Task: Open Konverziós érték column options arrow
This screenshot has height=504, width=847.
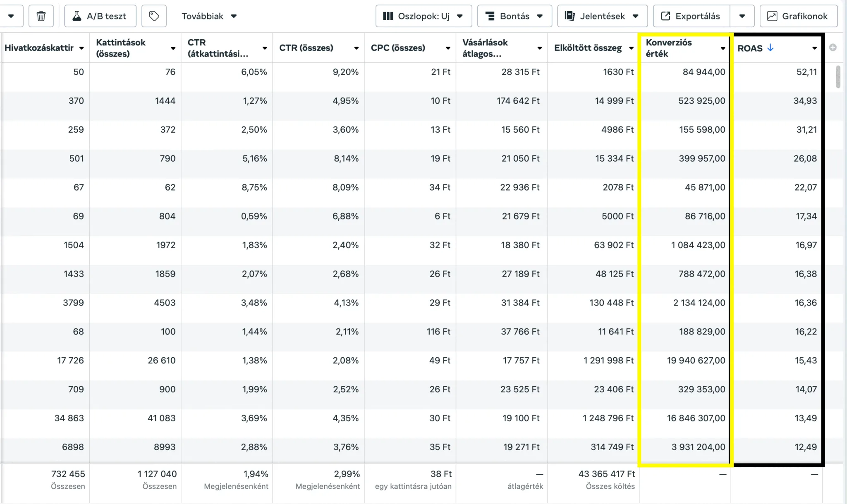Action: click(723, 48)
